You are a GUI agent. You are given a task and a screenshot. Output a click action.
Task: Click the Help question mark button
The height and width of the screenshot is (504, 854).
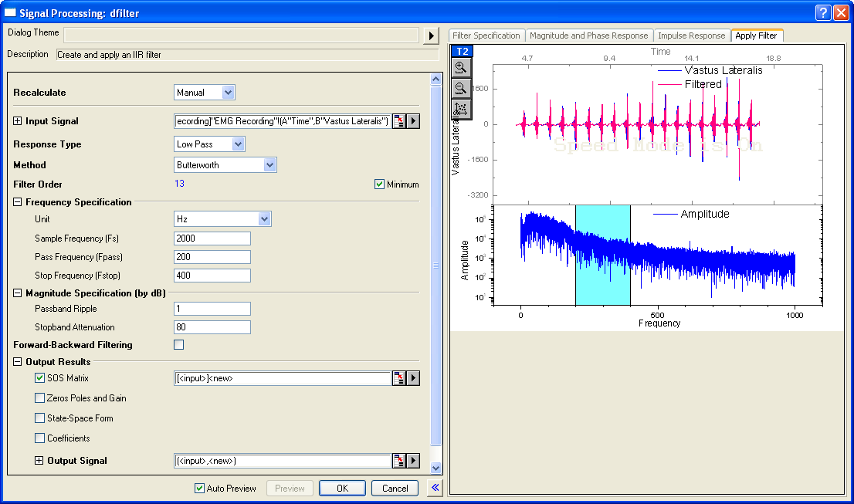click(x=823, y=12)
